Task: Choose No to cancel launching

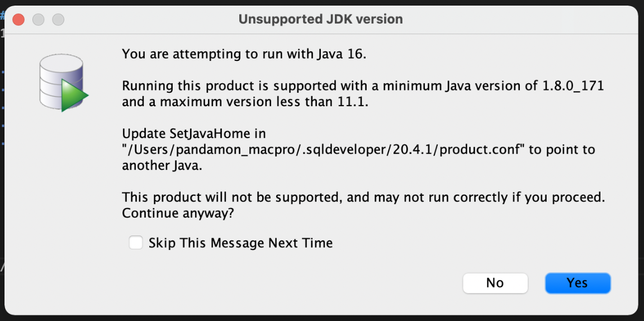Action: (x=495, y=283)
